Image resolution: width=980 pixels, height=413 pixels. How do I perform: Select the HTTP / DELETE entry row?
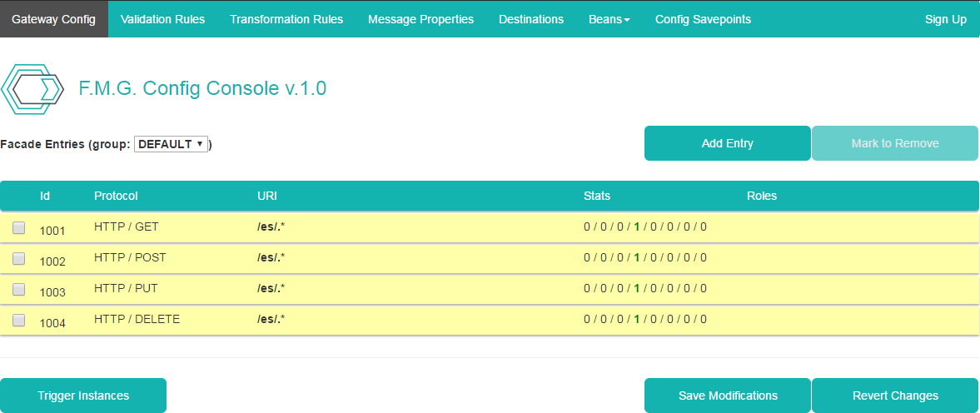(137, 320)
